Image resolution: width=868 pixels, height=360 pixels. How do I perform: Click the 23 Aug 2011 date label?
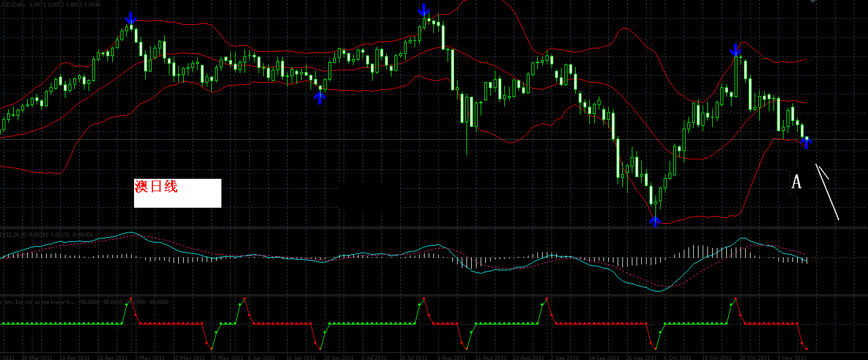[x=528, y=357]
